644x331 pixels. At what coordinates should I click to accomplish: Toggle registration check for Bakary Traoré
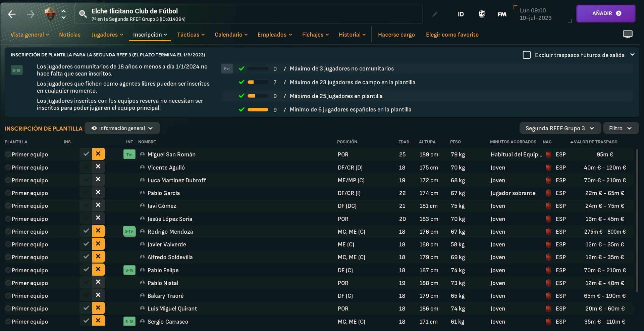86,295
